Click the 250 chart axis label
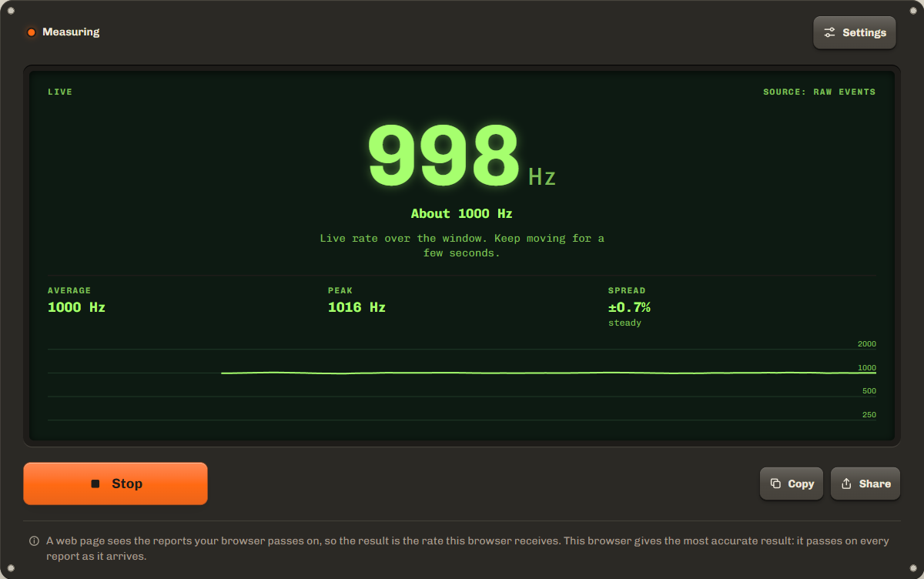The width and height of the screenshot is (924, 579). [x=869, y=415]
